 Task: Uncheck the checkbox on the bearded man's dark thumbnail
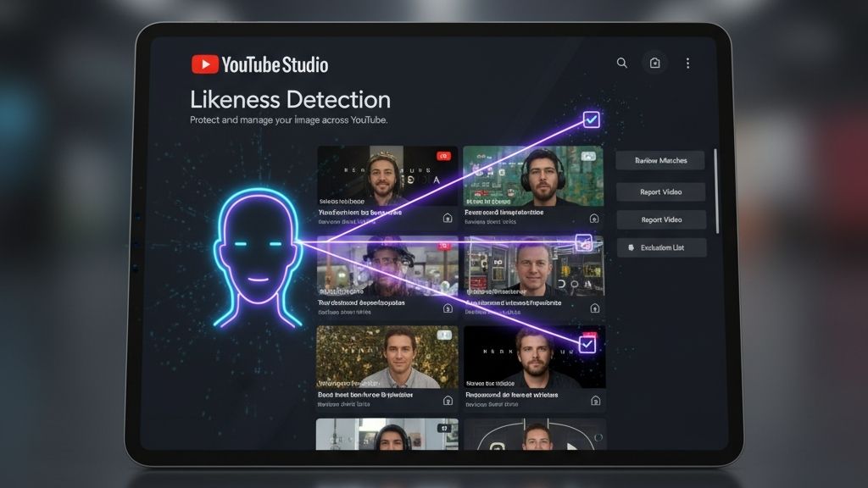587,344
